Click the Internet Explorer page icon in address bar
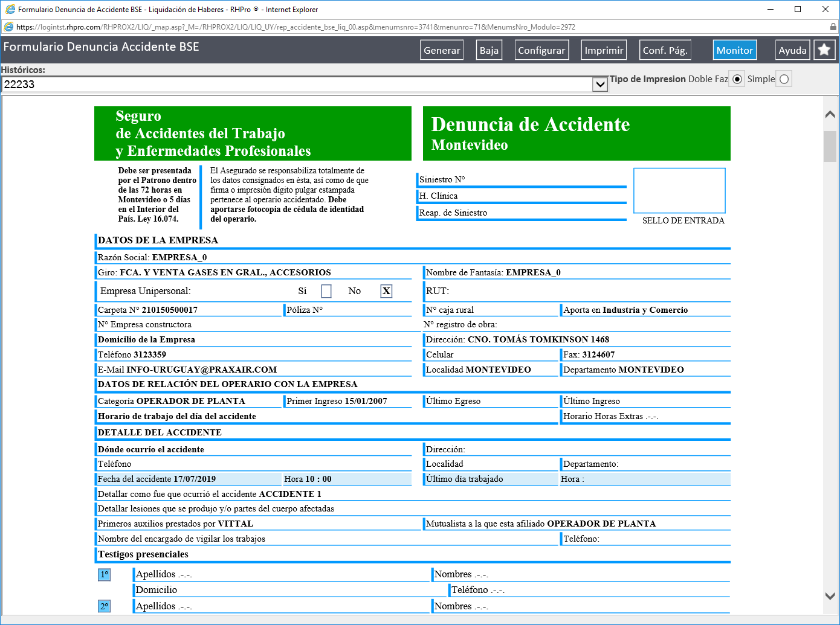 click(x=8, y=27)
